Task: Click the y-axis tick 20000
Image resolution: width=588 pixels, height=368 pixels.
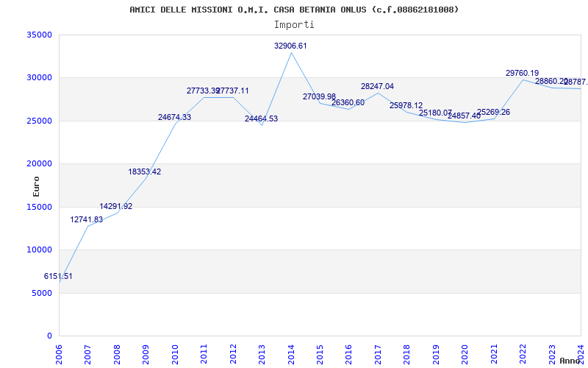Action: 39,163
